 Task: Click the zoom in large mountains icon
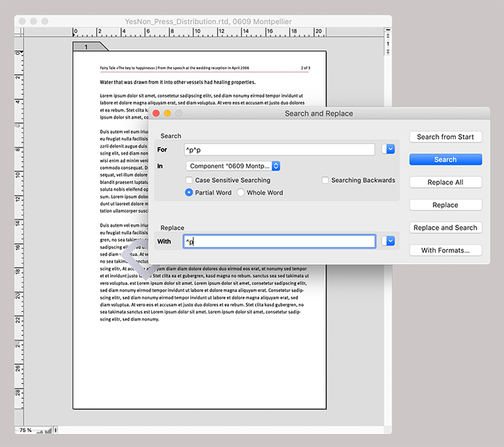click(50, 430)
